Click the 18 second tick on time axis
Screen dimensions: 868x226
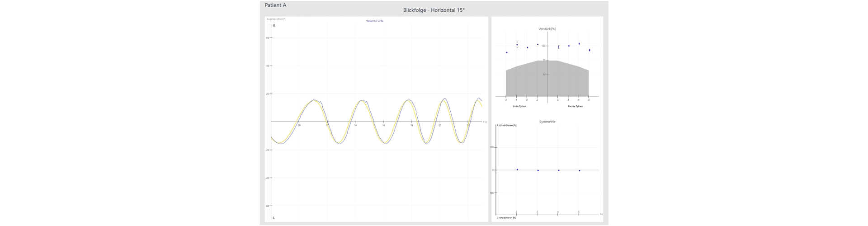coord(411,125)
